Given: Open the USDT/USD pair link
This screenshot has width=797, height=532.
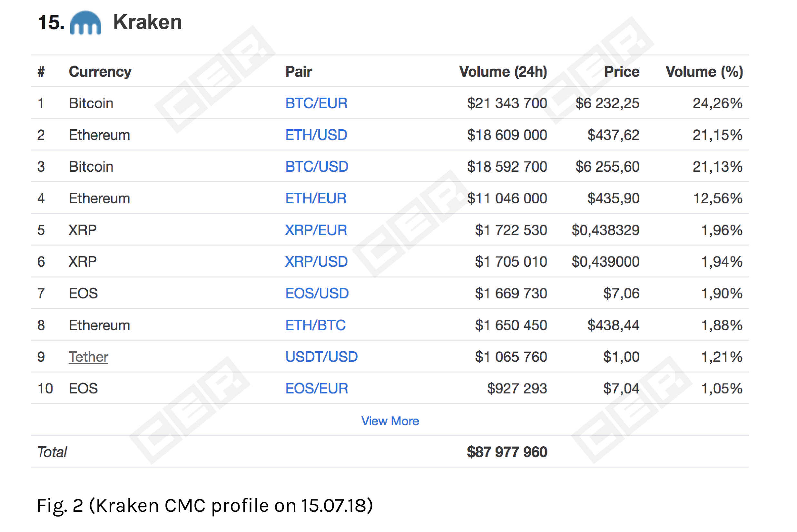Looking at the screenshot, I should coord(321,357).
